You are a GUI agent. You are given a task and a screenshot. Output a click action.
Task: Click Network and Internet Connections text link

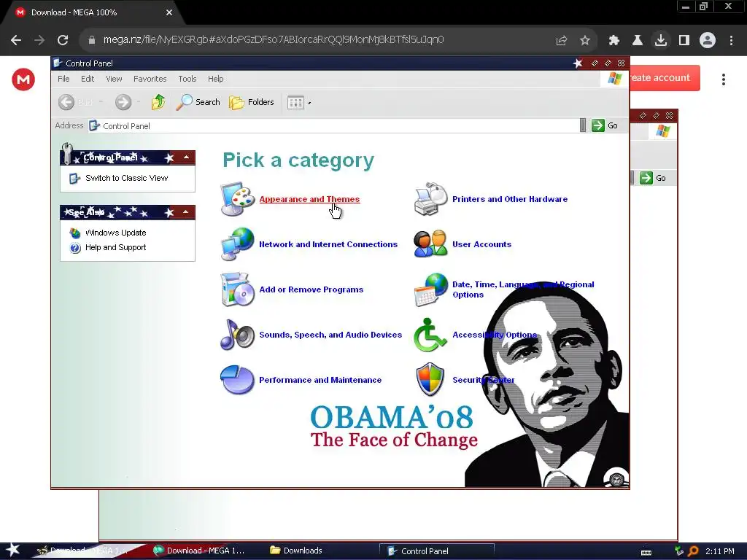click(x=328, y=244)
